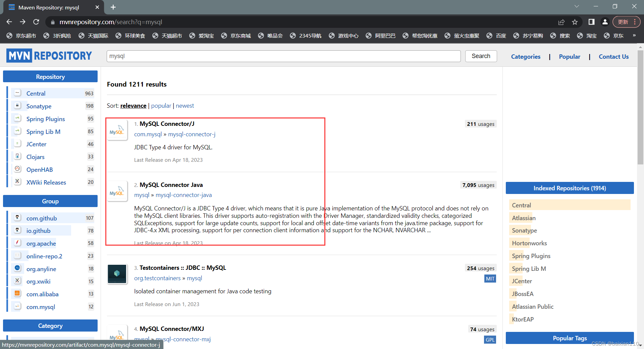Open the browser side panel icon
The width and height of the screenshot is (644, 349).
591,22
